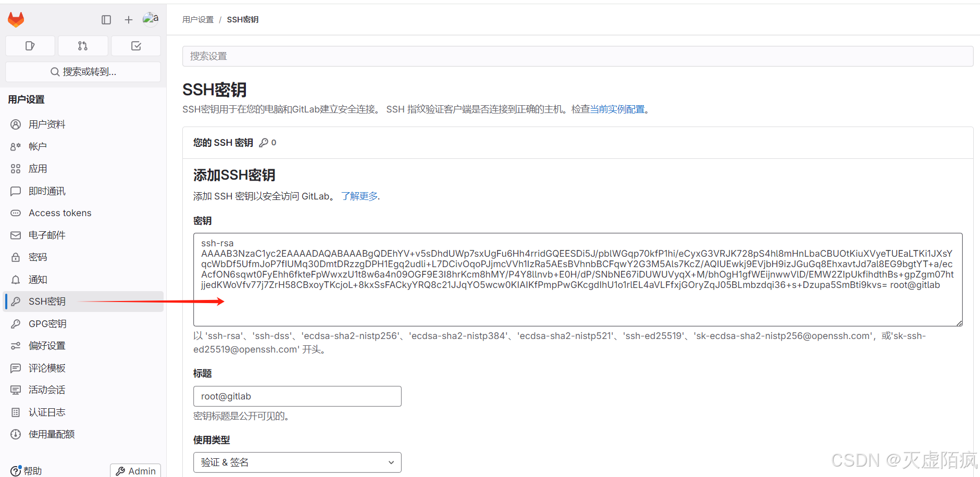Click the textarea resize handle of 密钥 box
The height and width of the screenshot is (477, 980).
tap(959, 323)
